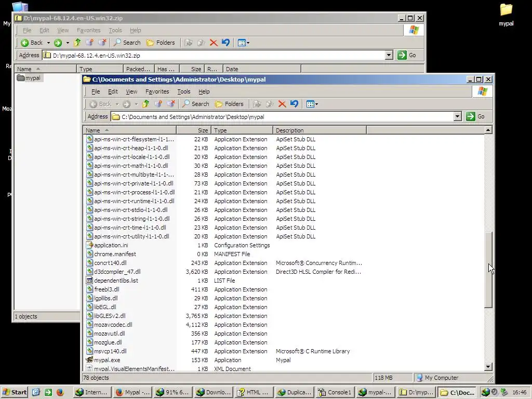Open Back history arrow in the zip window

tap(48, 43)
